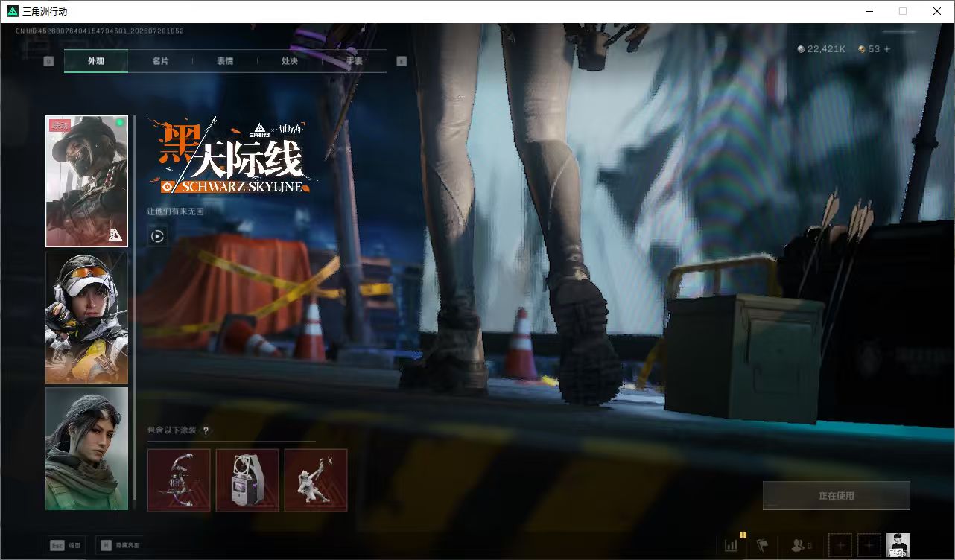
Task: Close the 三角洲行动 window
Action: click(x=937, y=11)
